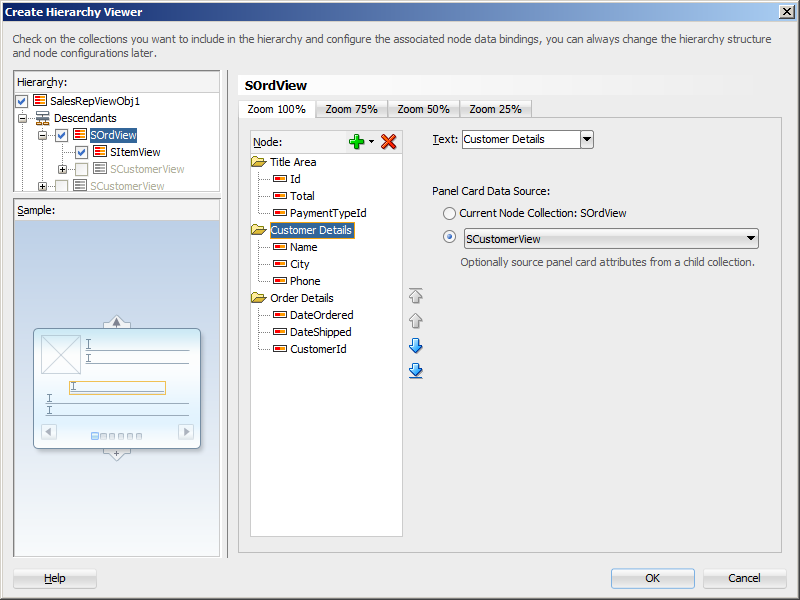Click the SItemView view object icon
This screenshot has height=600, width=800.
click(x=100, y=152)
